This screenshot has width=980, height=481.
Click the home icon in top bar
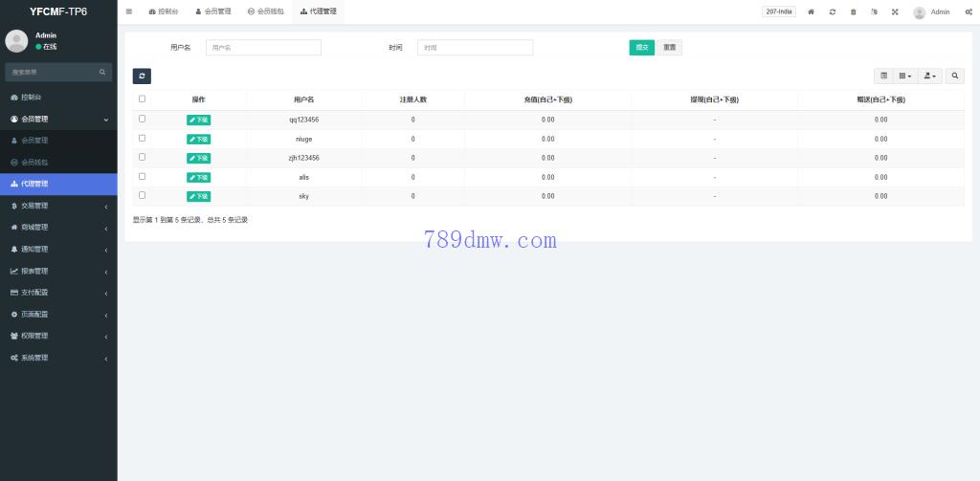(x=812, y=11)
